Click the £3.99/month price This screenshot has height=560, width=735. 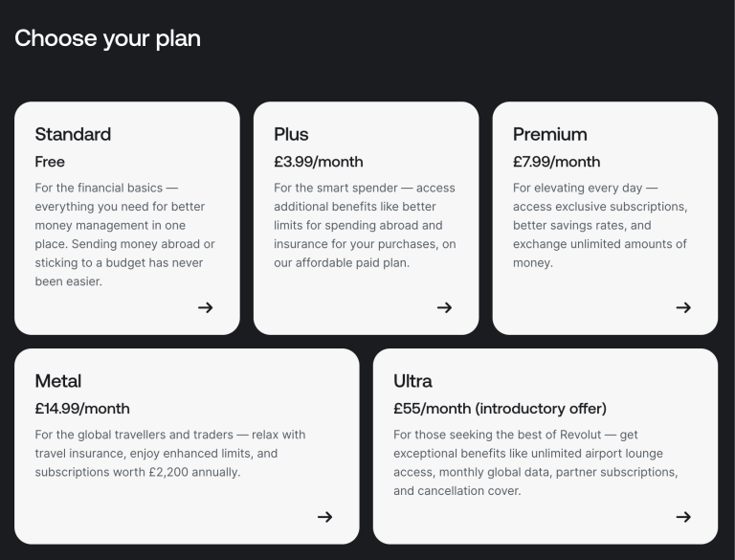click(x=319, y=162)
